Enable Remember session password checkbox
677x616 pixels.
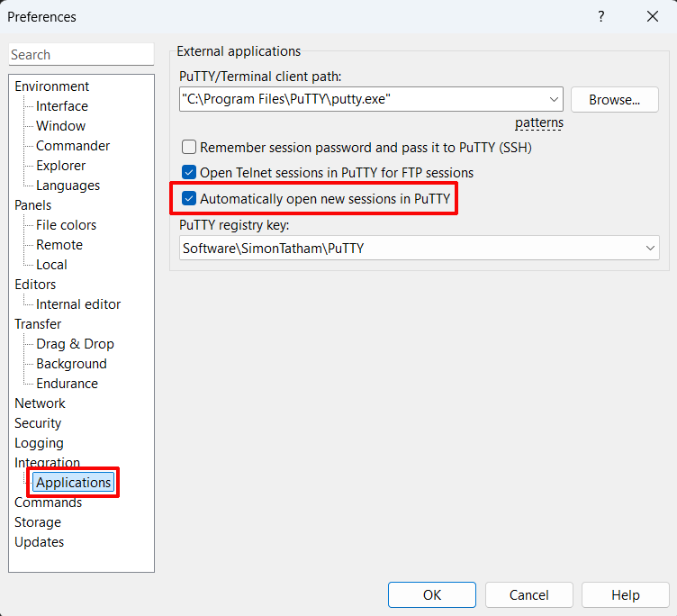pyautogui.click(x=189, y=147)
